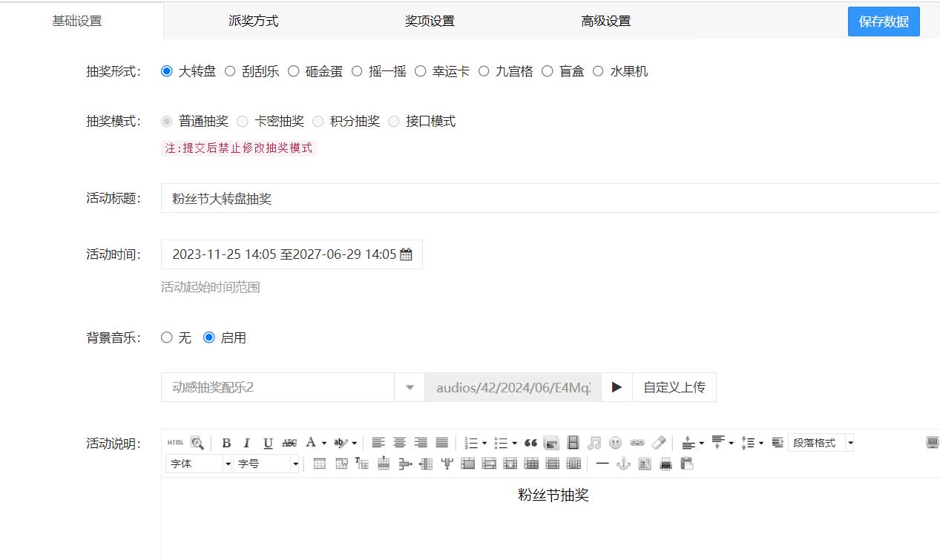
Task: Expand the unordered list dropdown arrow
Action: point(515,444)
